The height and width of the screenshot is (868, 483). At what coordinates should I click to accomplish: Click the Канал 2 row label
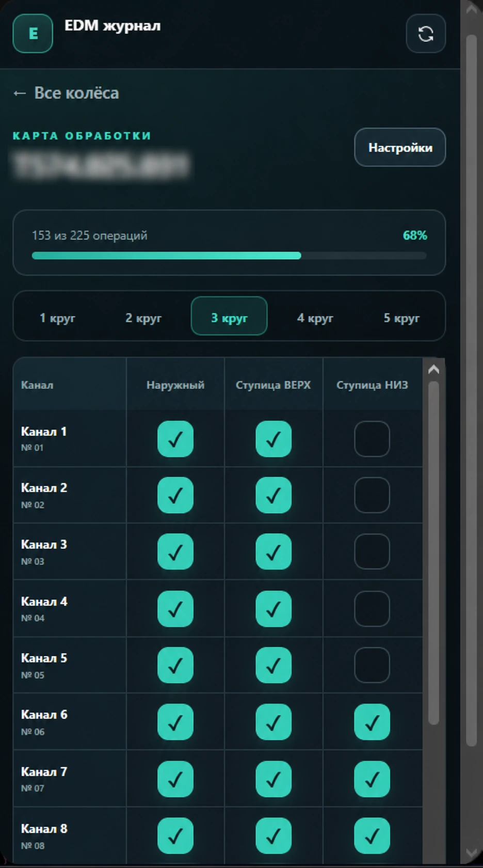pos(44,488)
